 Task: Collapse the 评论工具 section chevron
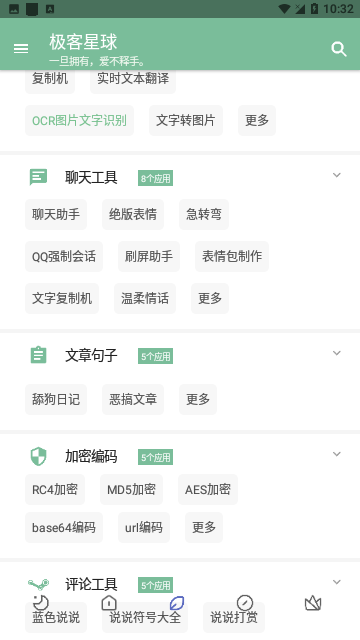pos(337,582)
